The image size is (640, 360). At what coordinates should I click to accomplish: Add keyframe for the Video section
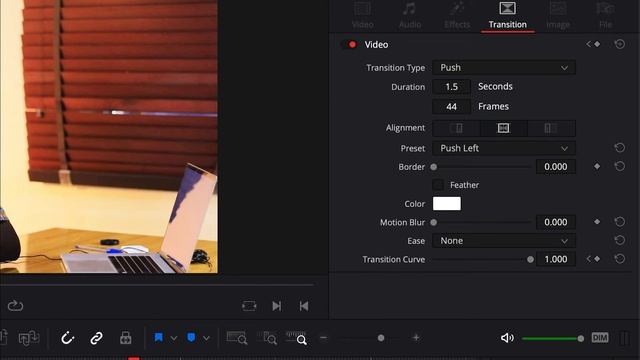coord(597,44)
